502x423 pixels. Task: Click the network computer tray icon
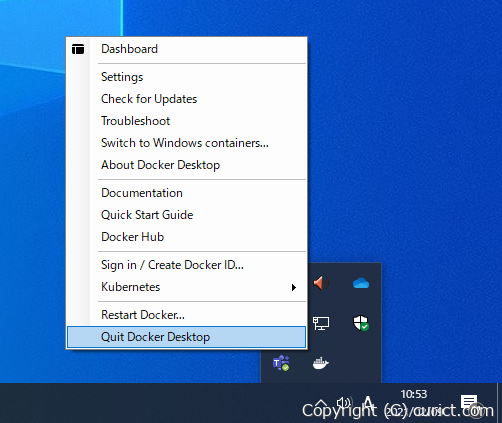pos(321,323)
